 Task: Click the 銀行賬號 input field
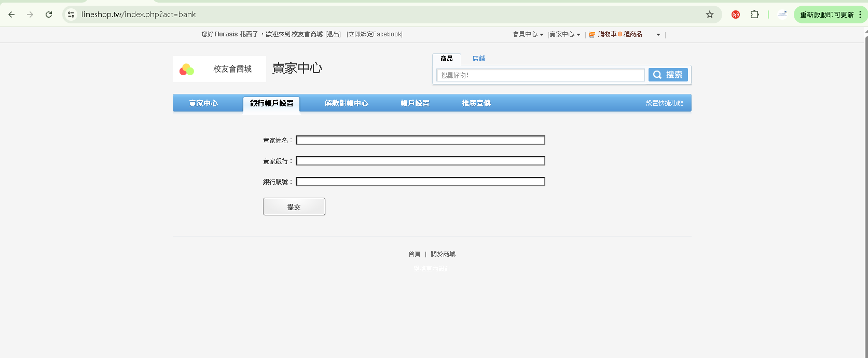coord(420,182)
